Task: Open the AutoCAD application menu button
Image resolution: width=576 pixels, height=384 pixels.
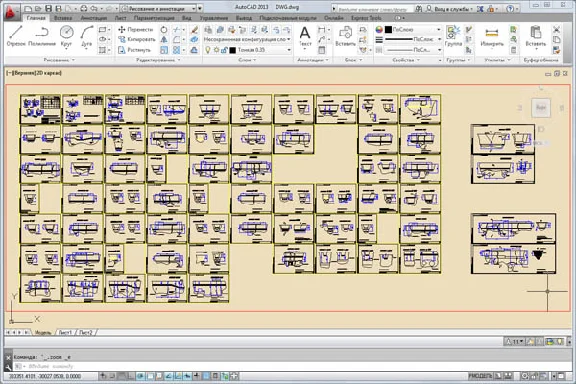Action: (x=12, y=11)
